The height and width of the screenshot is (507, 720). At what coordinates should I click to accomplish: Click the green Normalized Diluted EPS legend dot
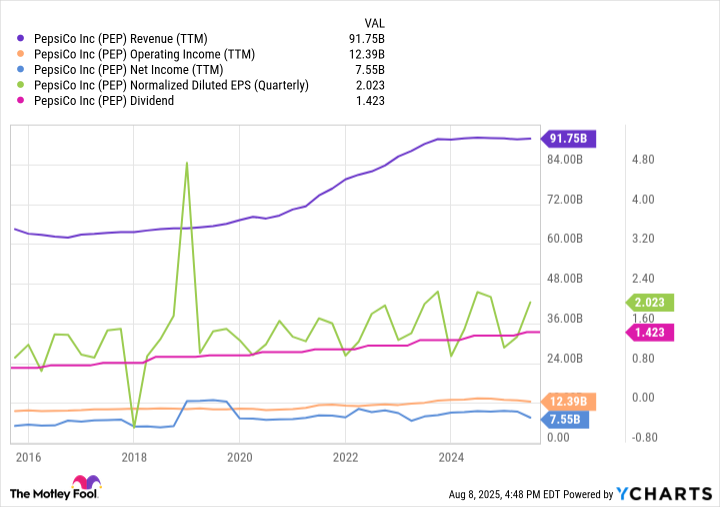tap(20, 85)
